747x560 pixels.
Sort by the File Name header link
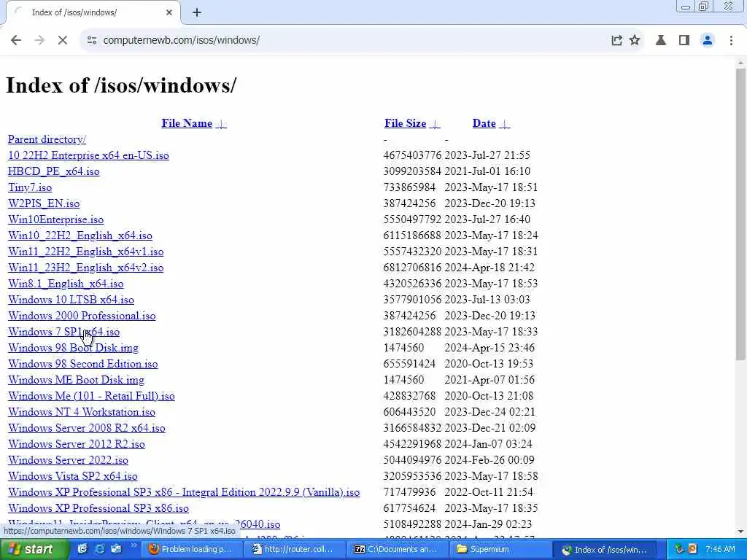pyautogui.click(x=187, y=123)
